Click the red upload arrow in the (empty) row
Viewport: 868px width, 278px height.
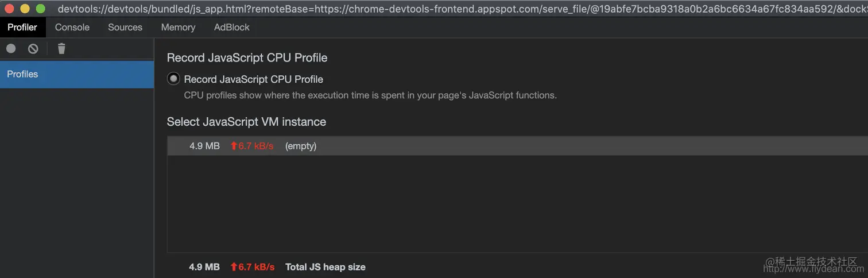[234, 146]
